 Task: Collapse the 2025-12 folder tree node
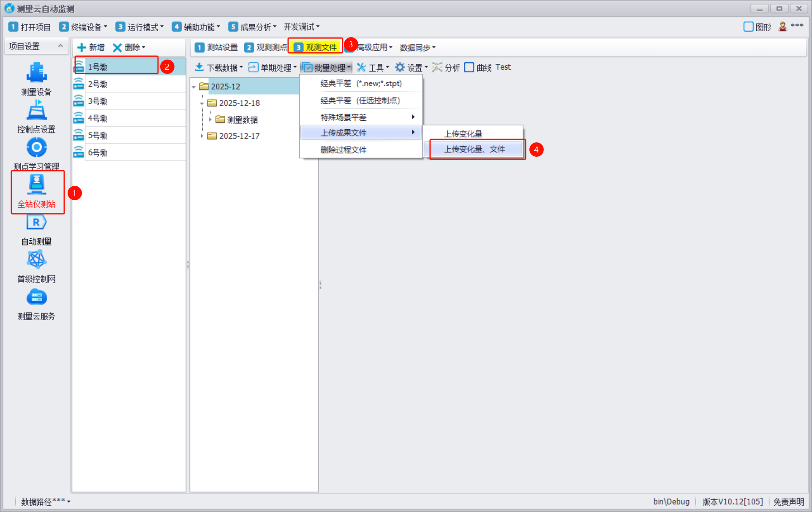coord(194,87)
